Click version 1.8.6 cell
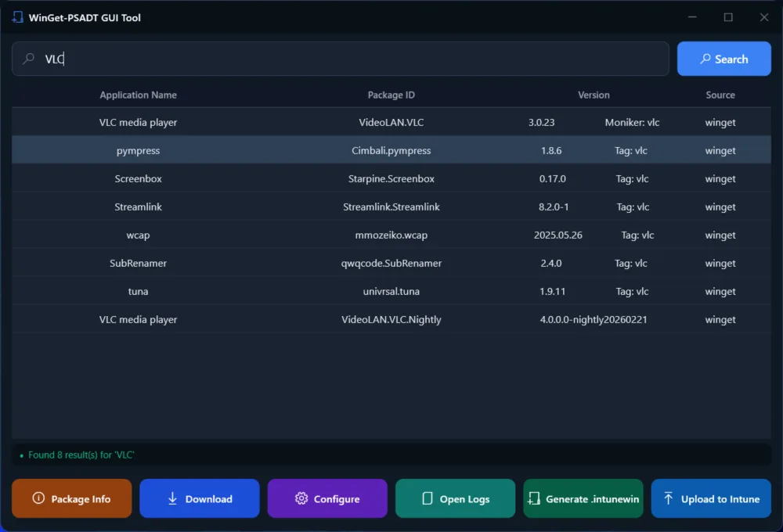 point(551,150)
